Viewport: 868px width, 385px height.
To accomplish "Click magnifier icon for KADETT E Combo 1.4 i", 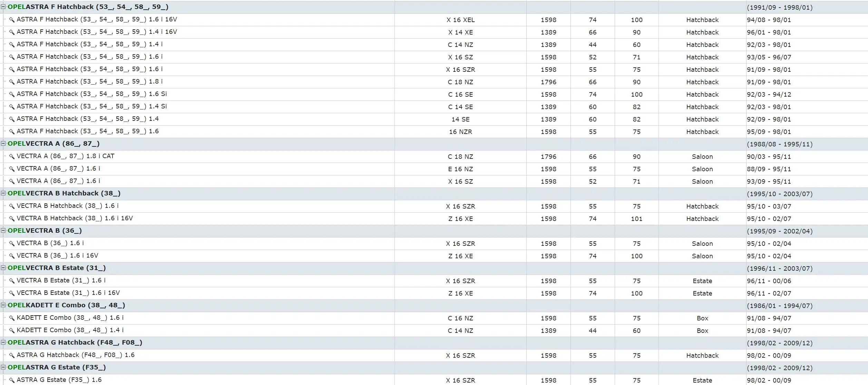I will (x=12, y=330).
